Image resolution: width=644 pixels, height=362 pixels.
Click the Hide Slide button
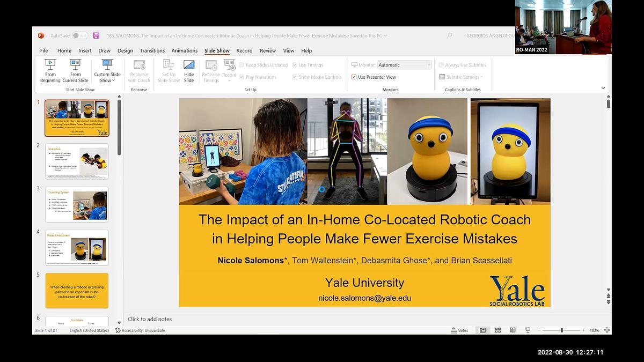tap(189, 71)
